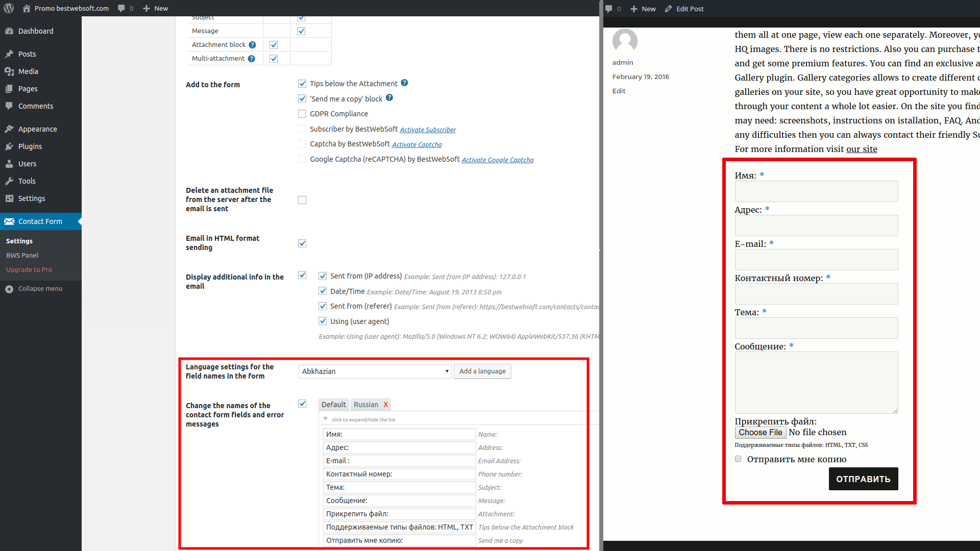Click the pencil Edit Post icon
This screenshot has height=551, width=980.
point(669,9)
